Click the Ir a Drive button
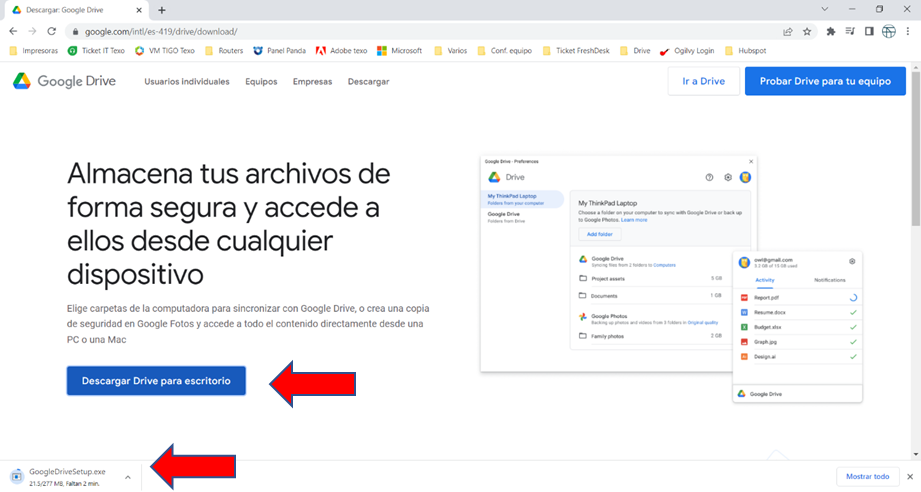This screenshot has width=921, height=492. (x=703, y=81)
